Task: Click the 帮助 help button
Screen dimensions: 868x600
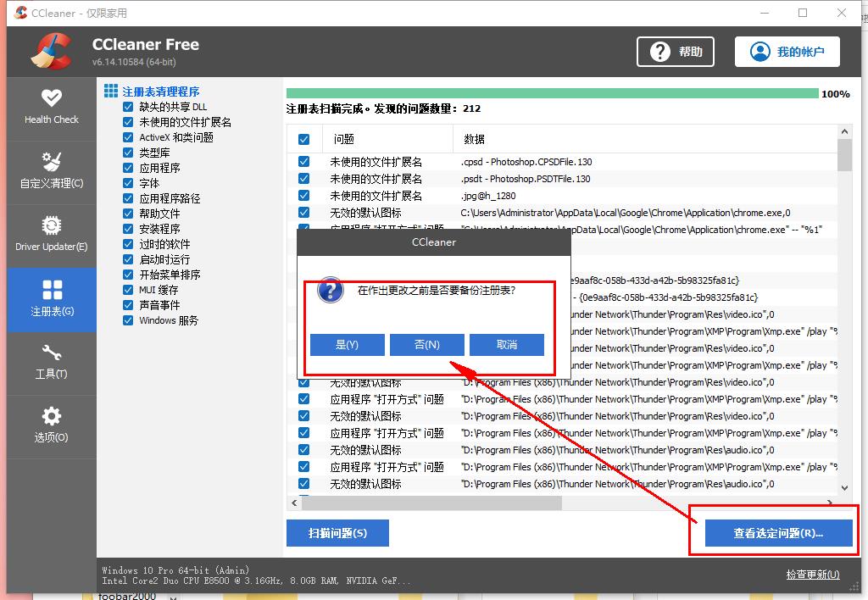Action: tap(675, 51)
